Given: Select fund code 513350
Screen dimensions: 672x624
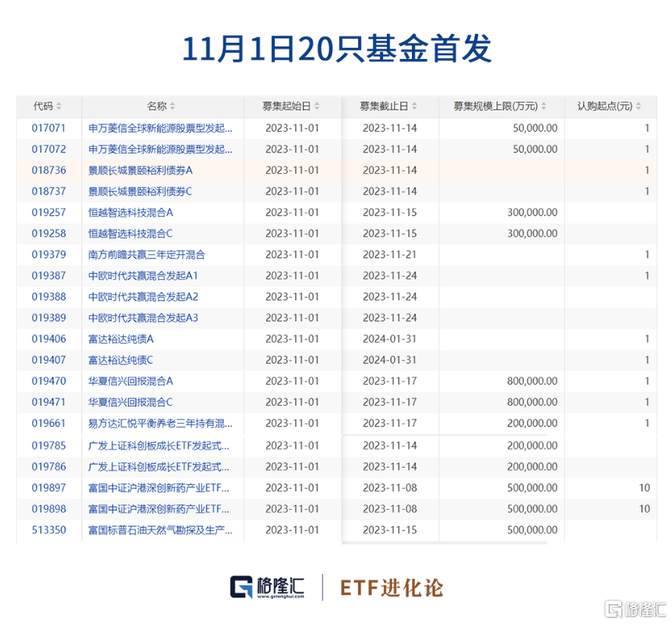Looking at the screenshot, I should 49,530.
